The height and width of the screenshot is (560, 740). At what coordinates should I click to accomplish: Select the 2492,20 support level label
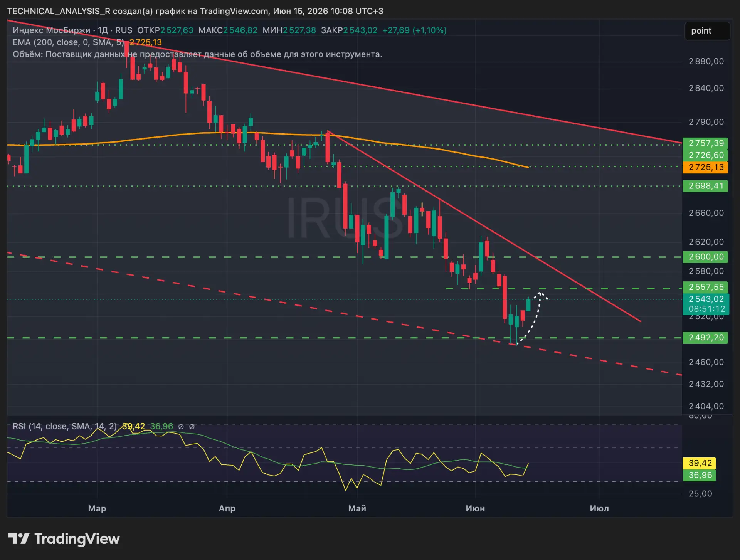tap(705, 338)
